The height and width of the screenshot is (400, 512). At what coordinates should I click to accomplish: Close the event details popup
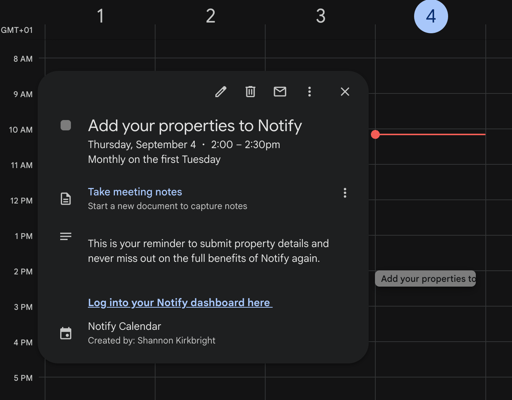[x=345, y=92]
